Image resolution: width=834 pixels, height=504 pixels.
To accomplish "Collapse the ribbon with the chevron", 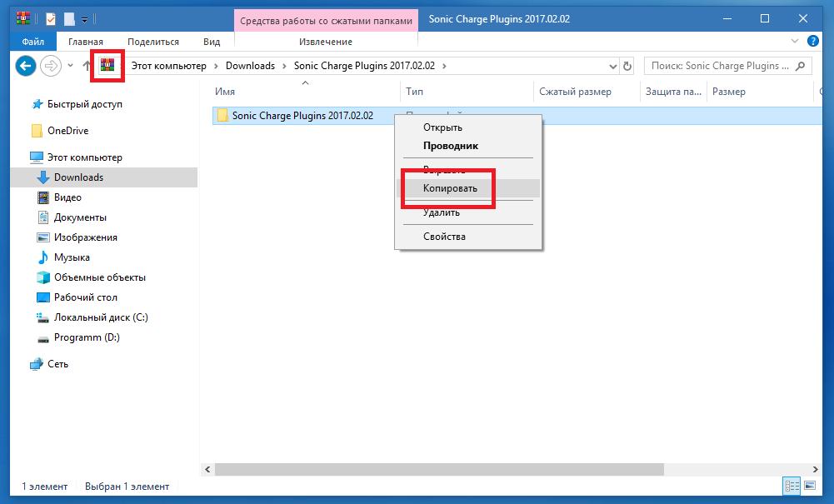I will coord(795,41).
